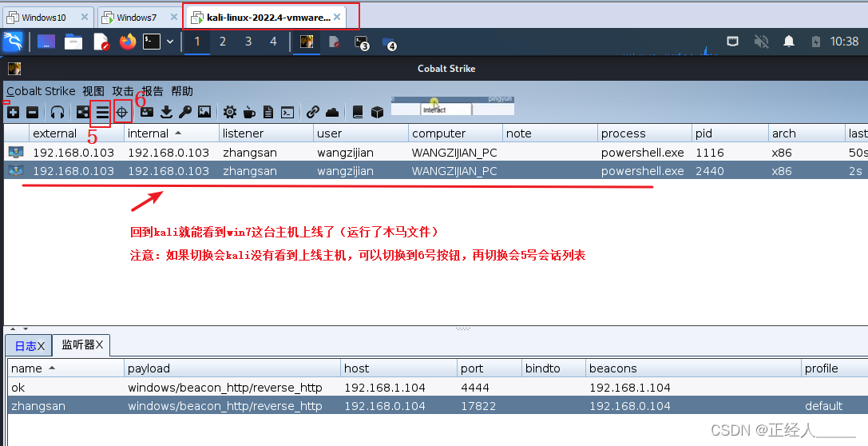Open the 攻击 menu
This screenshot has width=868, height=446.
click(123, 91)
